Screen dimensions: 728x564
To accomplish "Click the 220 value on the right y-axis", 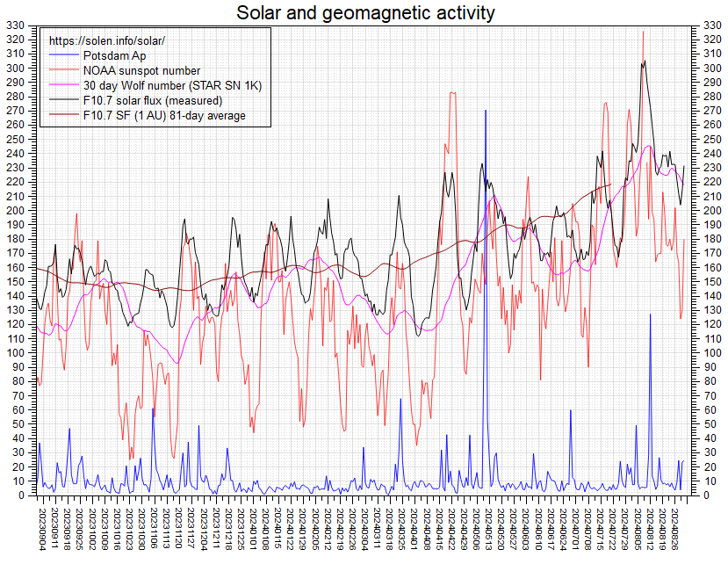I will point(713,182).
